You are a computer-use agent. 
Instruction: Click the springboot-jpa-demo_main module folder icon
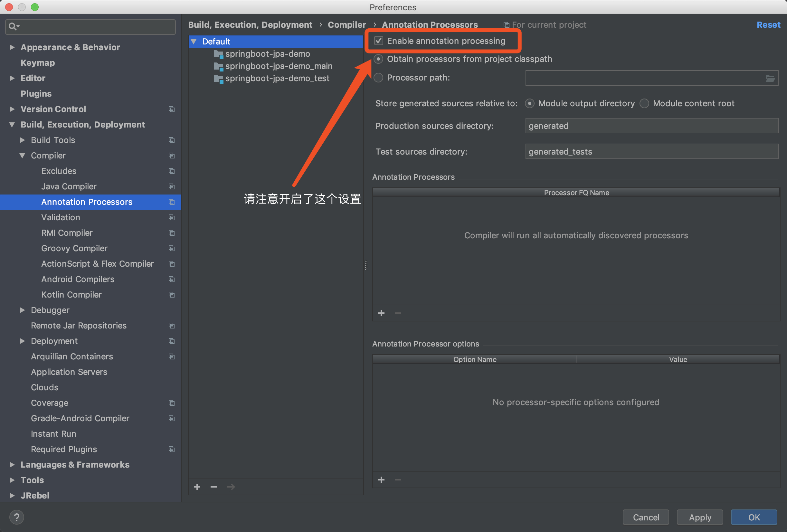tap(218, 66)
